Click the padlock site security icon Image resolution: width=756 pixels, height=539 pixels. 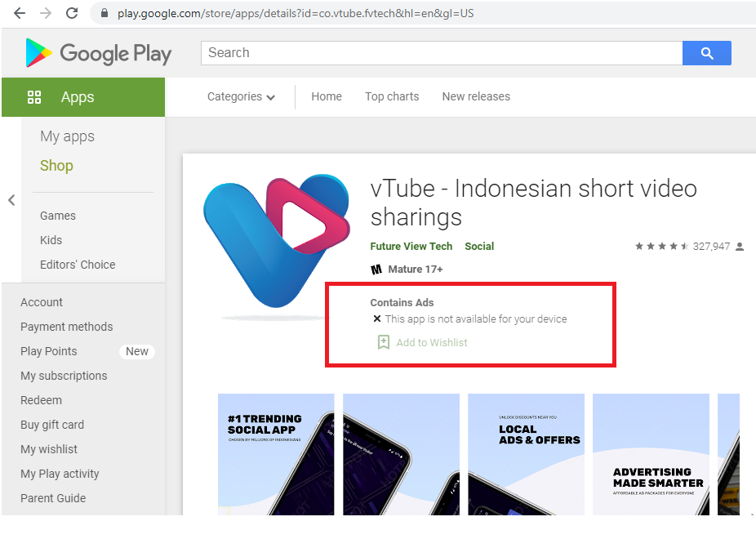[x=105, y=13]
